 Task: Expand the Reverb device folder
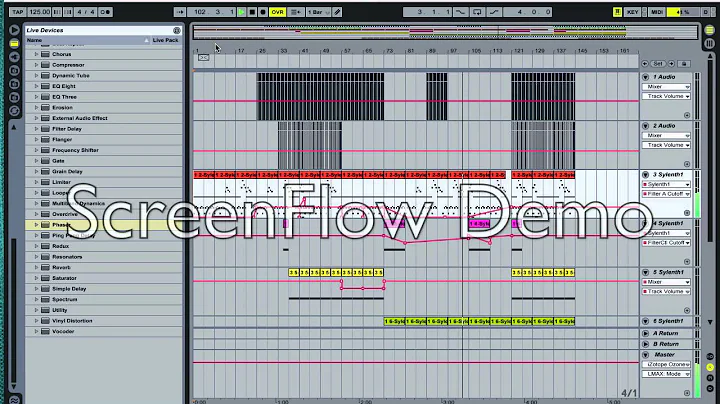[x=36, y=267]
